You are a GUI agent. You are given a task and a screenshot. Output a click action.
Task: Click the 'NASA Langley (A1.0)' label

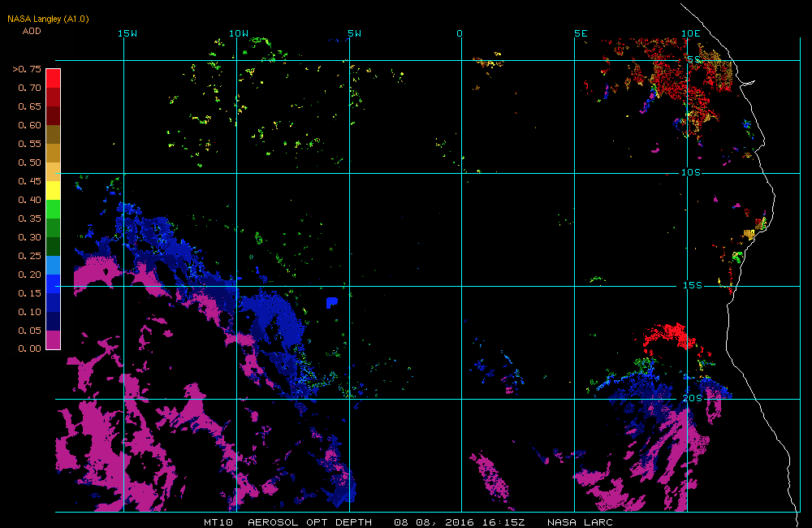[48, 19]
